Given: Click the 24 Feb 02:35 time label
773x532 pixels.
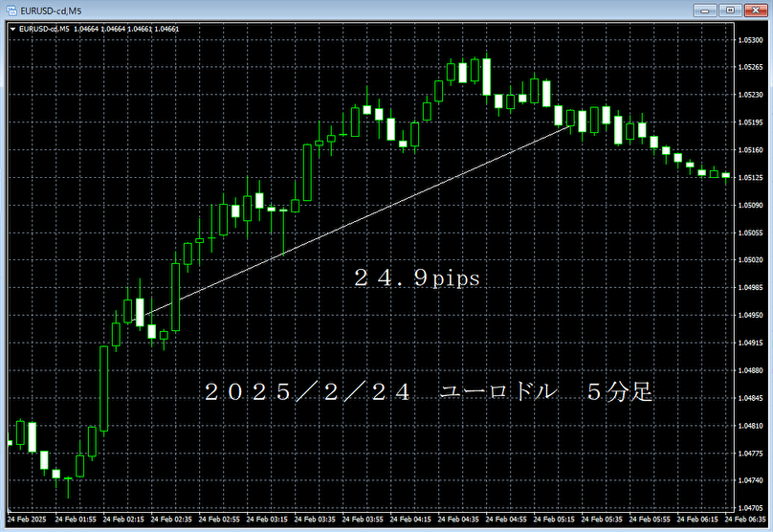Looking at the screenshot, I should (171, 520).
